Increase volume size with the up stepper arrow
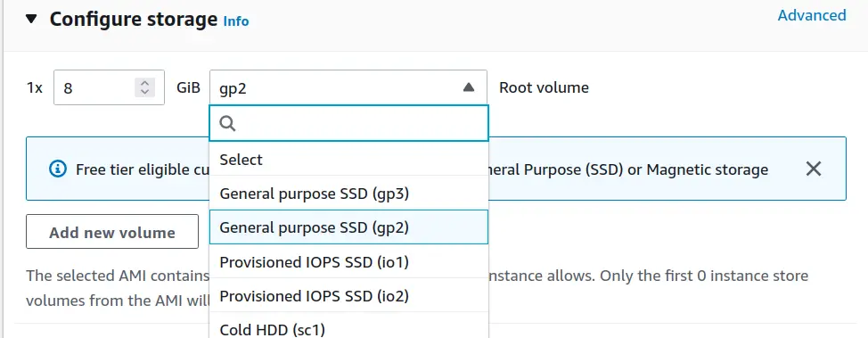 pyautogui.click(x=144, y=83)
